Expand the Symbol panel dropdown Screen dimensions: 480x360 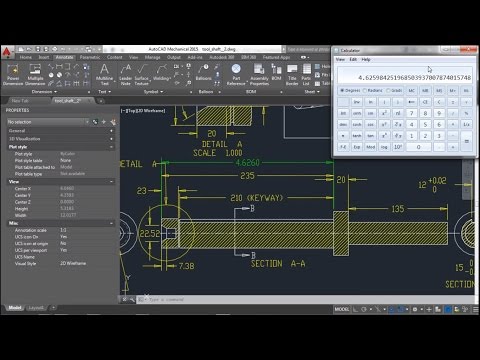point(154,92)
